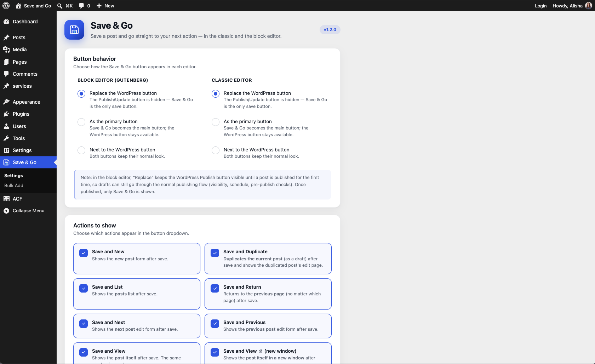Click the Dashboard gauge icon
This screenshot has width=595, height=364.
pyautogui.click(x=6, y=22)
